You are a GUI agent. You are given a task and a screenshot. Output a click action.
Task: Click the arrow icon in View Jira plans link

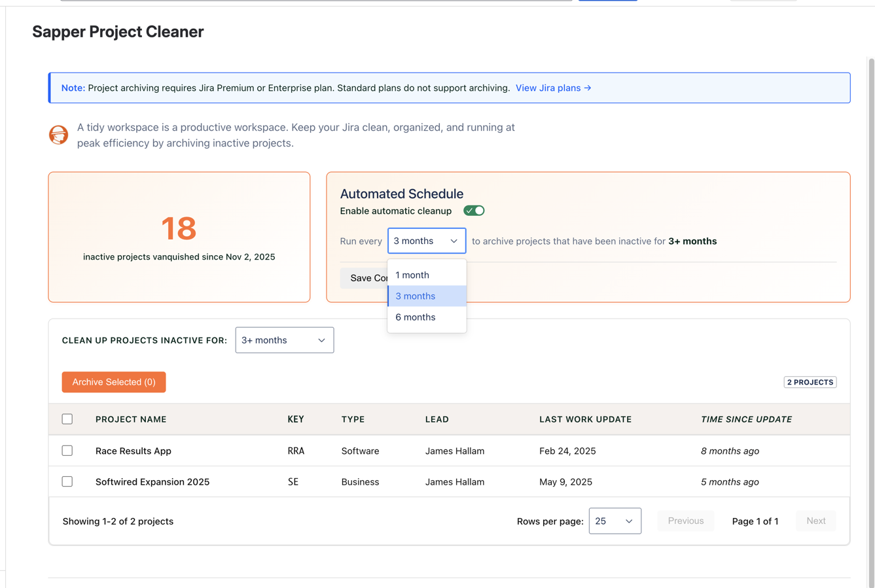point(586,88)
